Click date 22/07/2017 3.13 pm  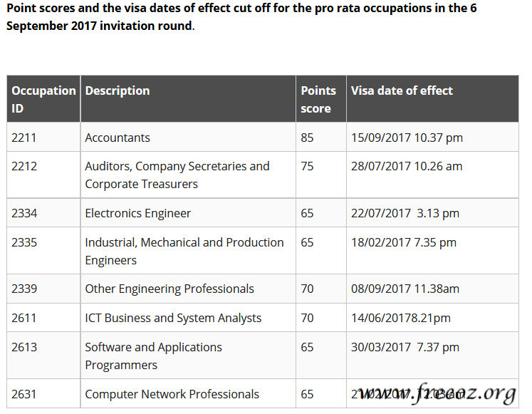point(405,213)
